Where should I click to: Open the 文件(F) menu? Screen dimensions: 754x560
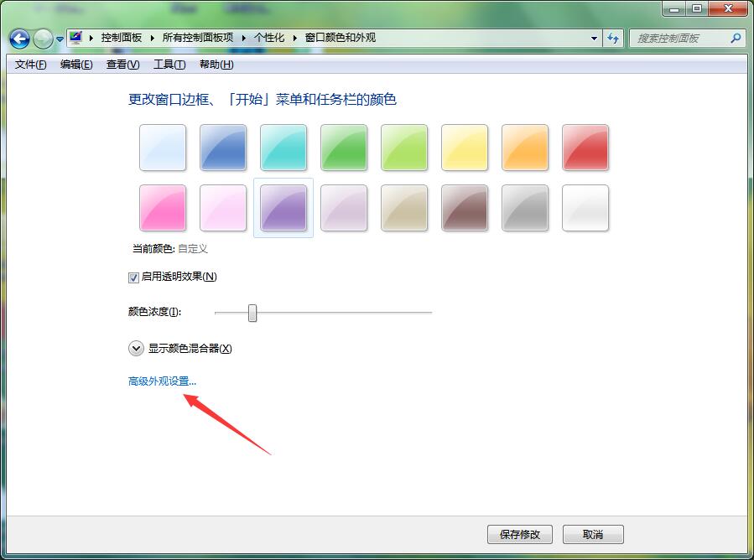pos(31,65)
